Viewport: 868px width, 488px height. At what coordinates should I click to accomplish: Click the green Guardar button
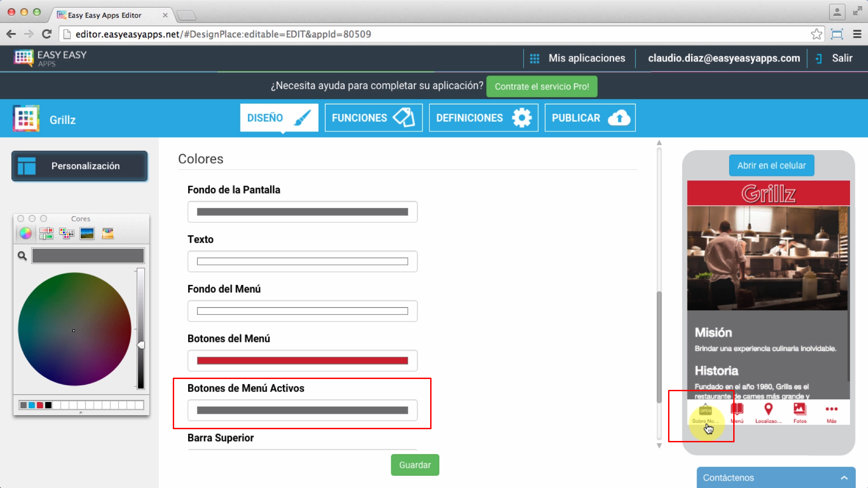click(x=414, y=465)
